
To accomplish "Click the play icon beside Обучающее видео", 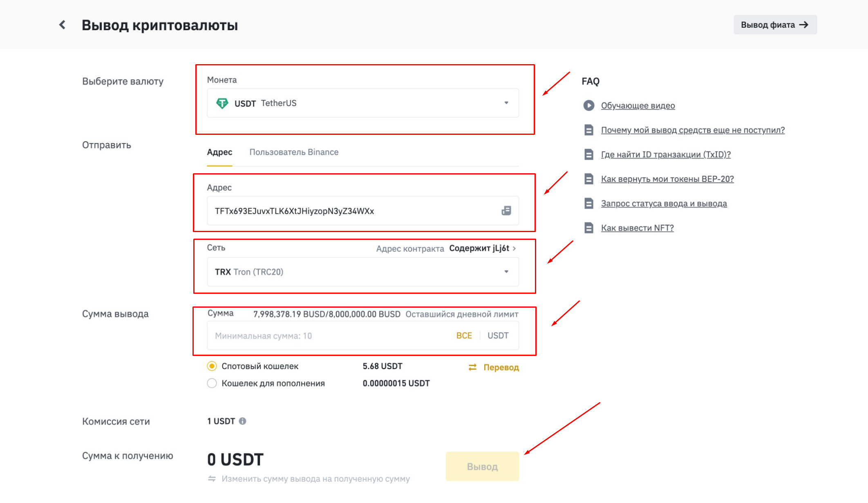I will point(588,105).
